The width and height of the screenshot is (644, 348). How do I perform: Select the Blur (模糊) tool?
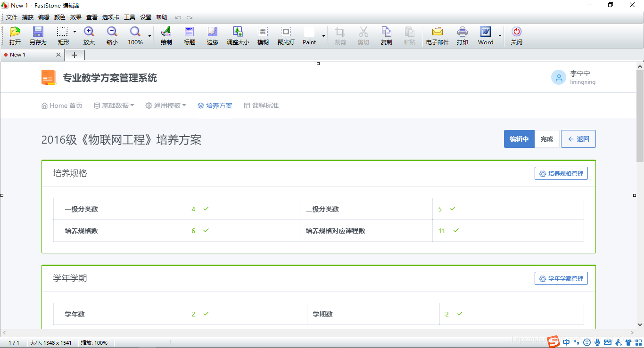pos(263,36)
